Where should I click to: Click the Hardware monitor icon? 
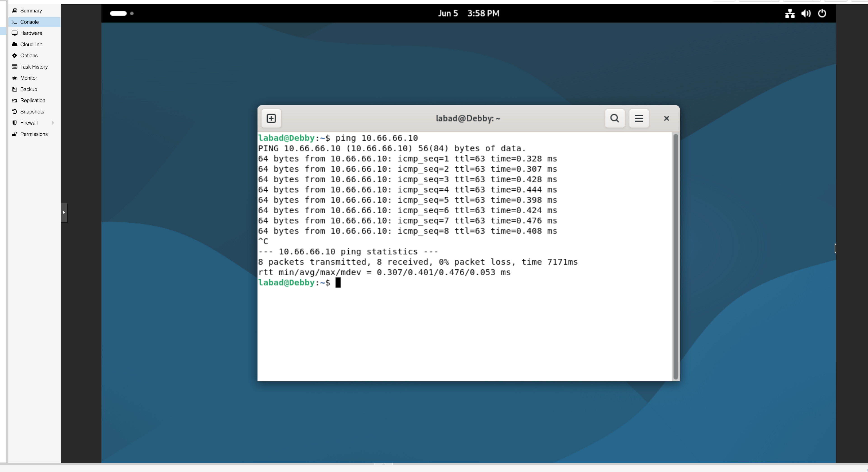[x=14, y=33]
